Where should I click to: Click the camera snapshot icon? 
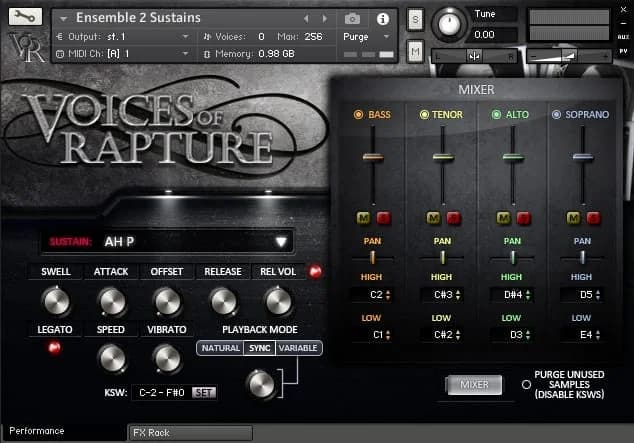pyautogui.click(x=352, y=19)
